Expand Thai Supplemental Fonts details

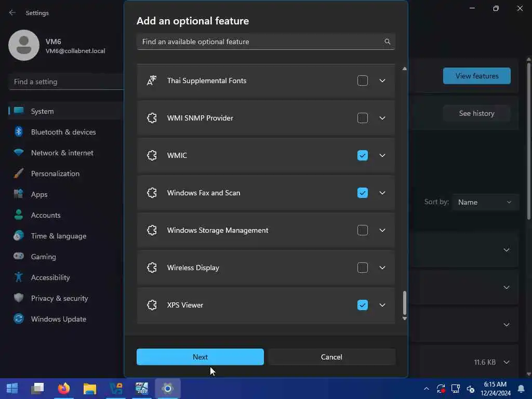click(x=382, y=81)
